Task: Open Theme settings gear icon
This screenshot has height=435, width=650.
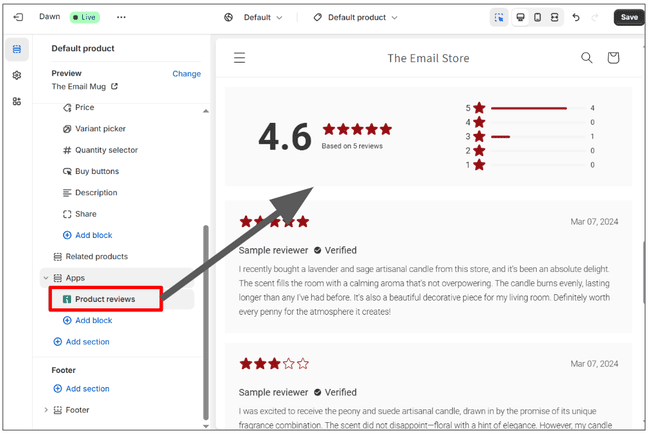Action: pos(17,76)
